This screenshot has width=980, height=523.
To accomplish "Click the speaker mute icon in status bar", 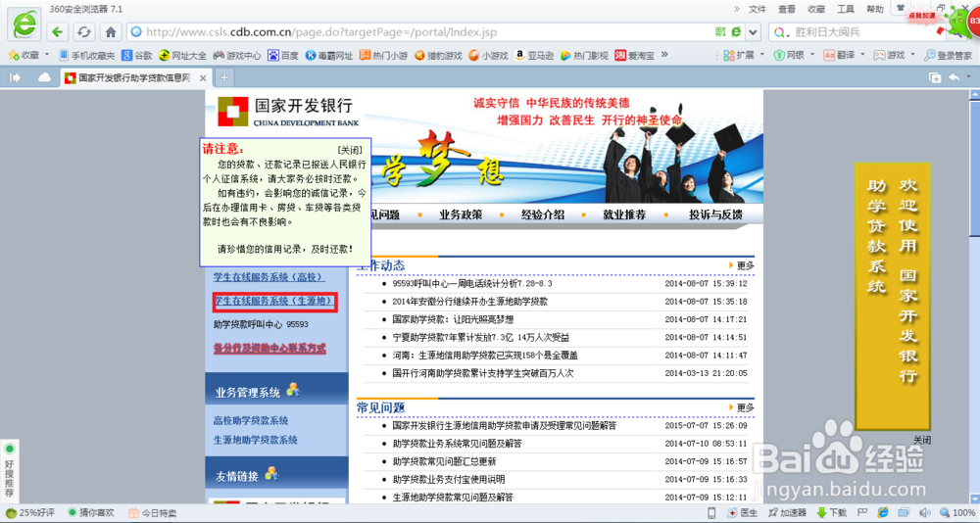I will tap(925, 513).
